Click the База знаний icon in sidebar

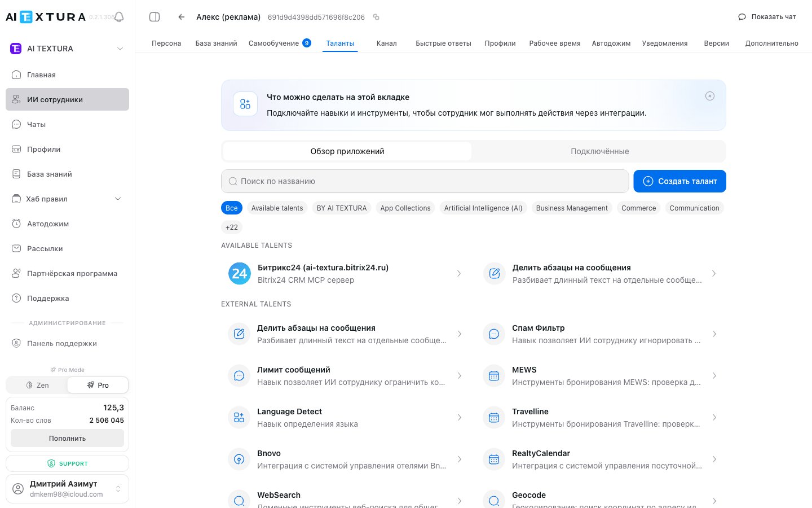[x=16, y=174]
